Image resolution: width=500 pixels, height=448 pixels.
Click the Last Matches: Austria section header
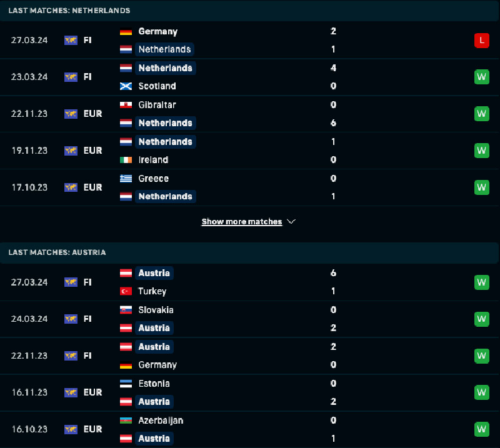57,252
